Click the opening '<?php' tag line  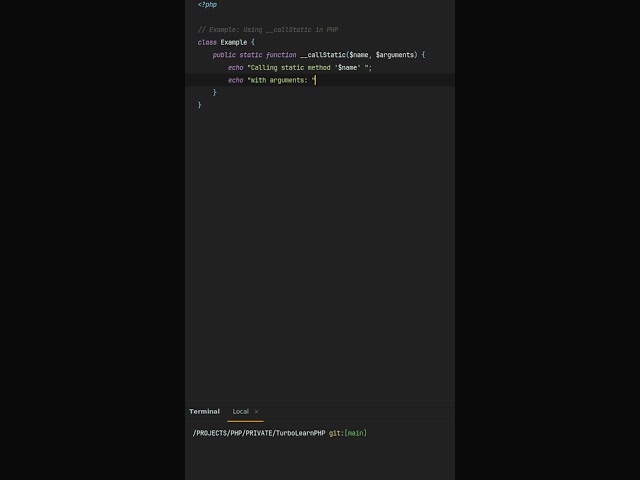click(x=207, y=5)
